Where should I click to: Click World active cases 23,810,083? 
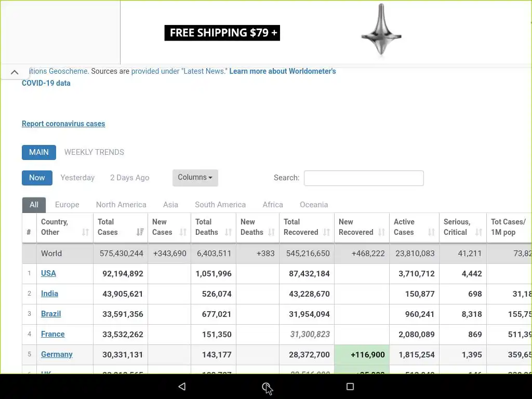click(x=415, y=254)
